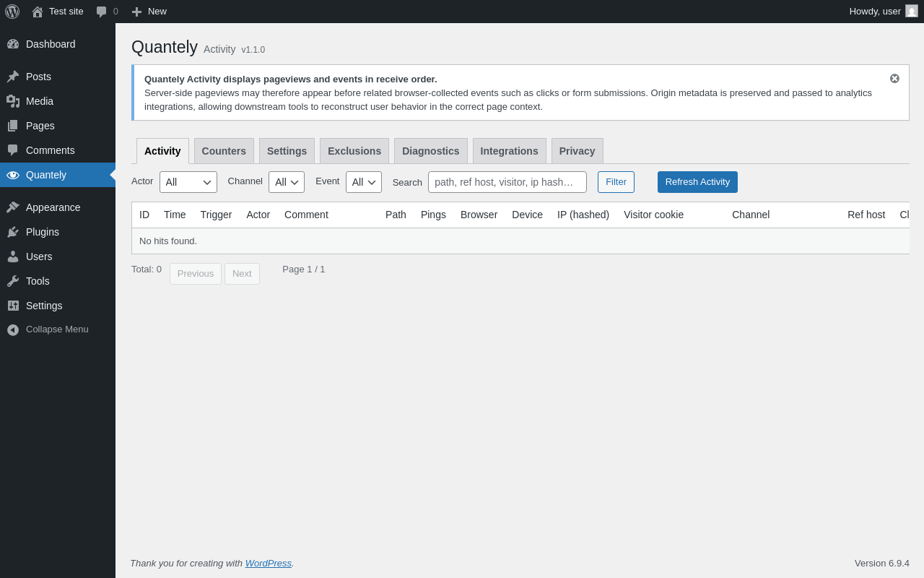Click the Visitor cookie column header
Viewport: 924px width, 578px height.
pos(653,215)
